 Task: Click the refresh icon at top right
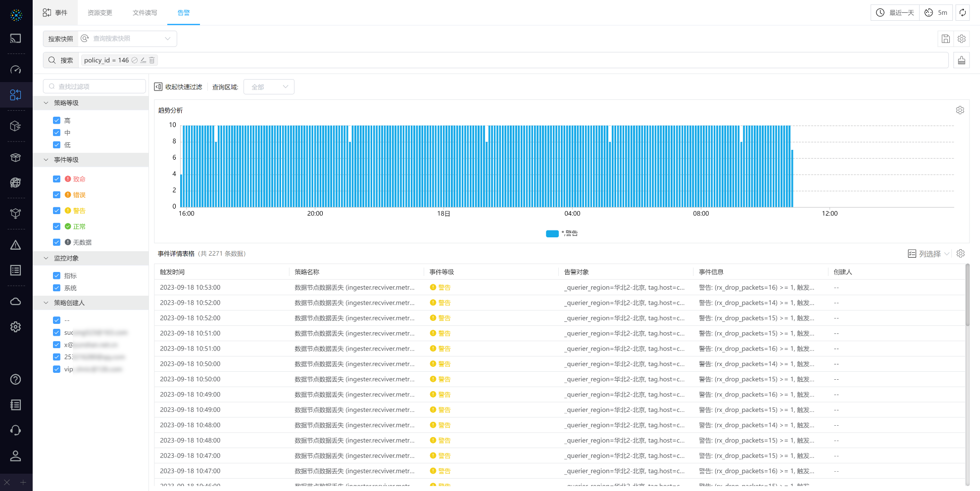[962, 13]
